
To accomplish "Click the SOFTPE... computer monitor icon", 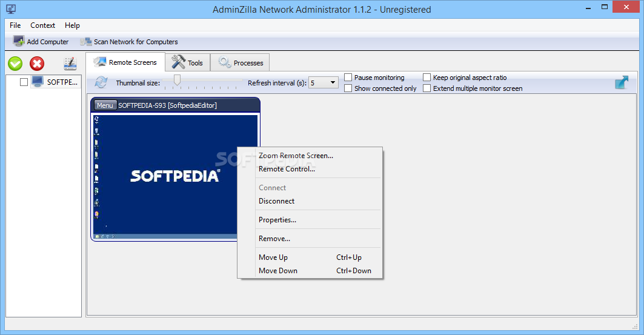I will pyautogui.click(x=38, y=82).
